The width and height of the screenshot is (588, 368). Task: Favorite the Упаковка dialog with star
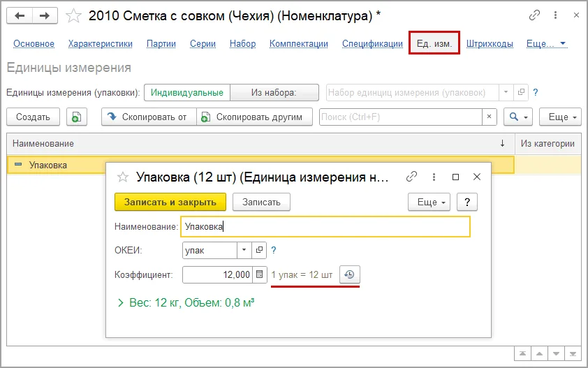click(123, 177)
